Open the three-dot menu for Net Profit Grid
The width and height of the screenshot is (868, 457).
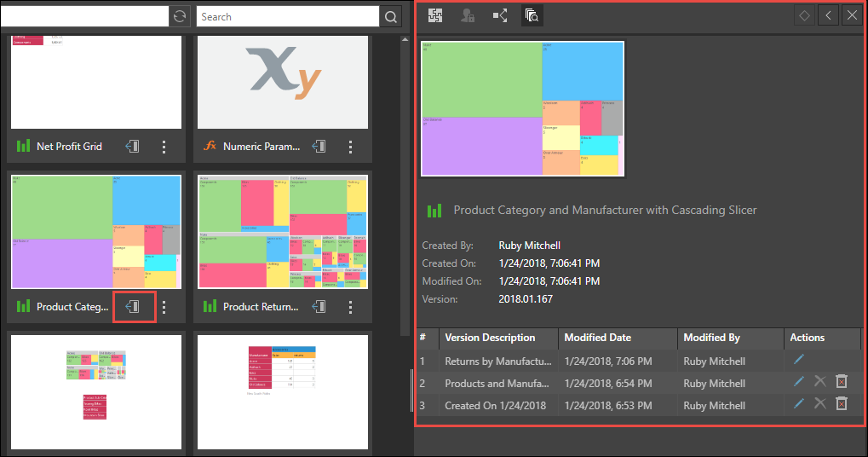pyautogui.click(x=164, y=147)
